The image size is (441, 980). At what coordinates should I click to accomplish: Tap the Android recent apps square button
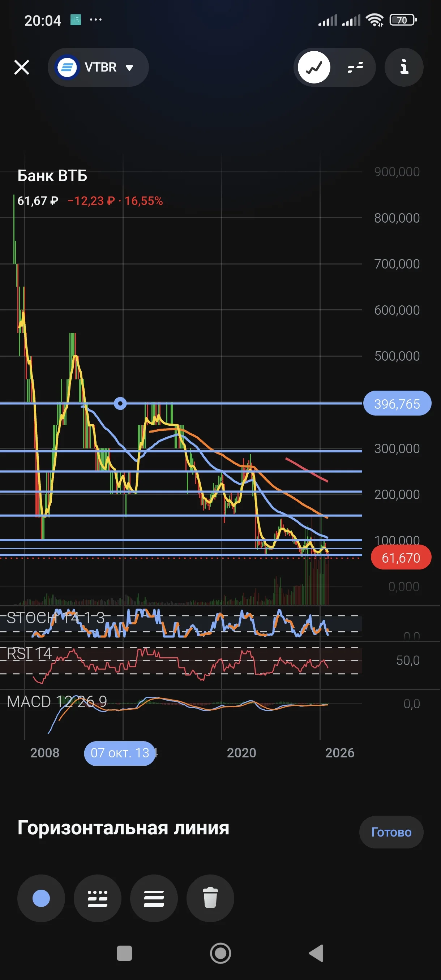124,953
